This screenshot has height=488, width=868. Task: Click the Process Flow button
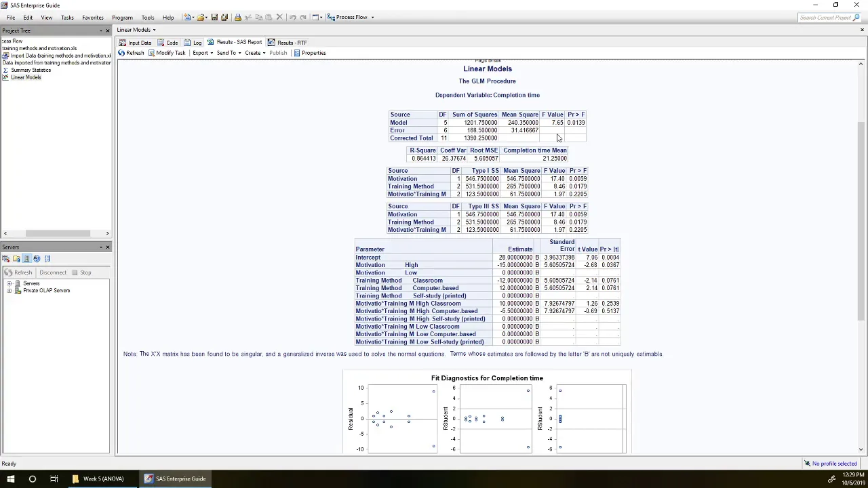point(347,17)
